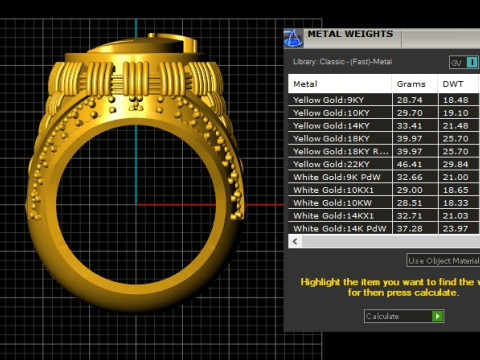Click the 29.00 grams value

click(x=410, y=190)
